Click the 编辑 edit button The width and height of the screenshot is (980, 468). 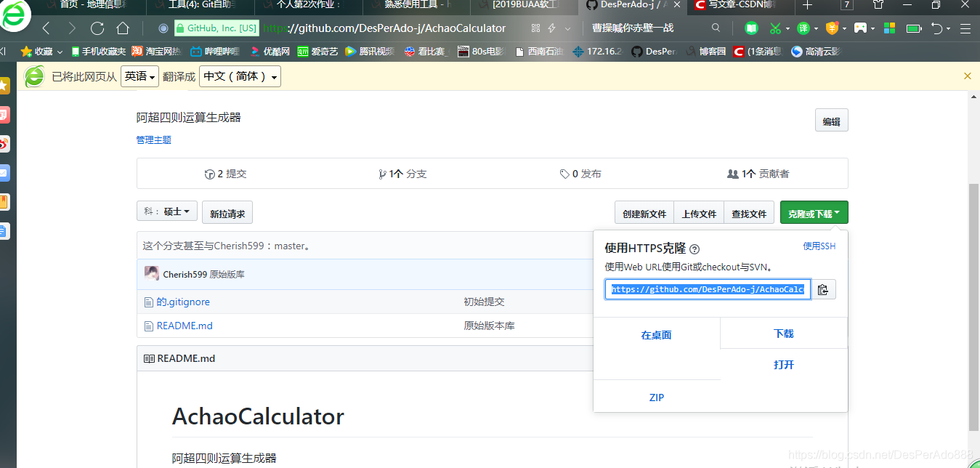832,121
